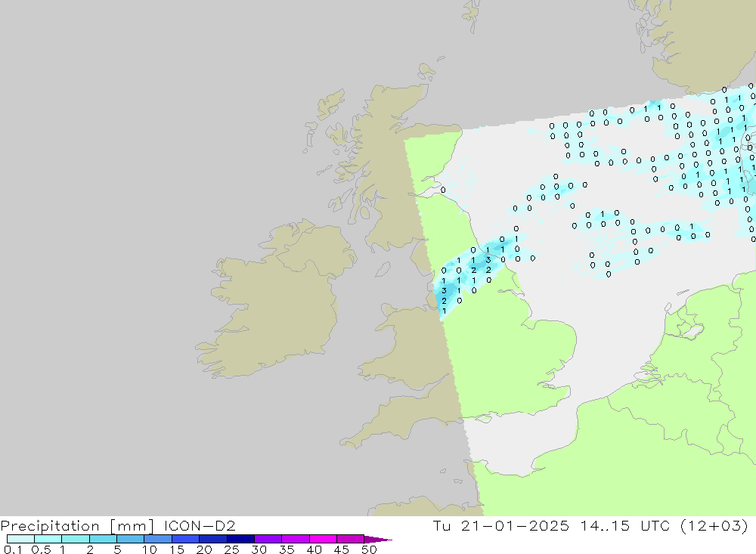756x554 pixels.
Task: Click legend tick label "25"
Action: point(231,549)
